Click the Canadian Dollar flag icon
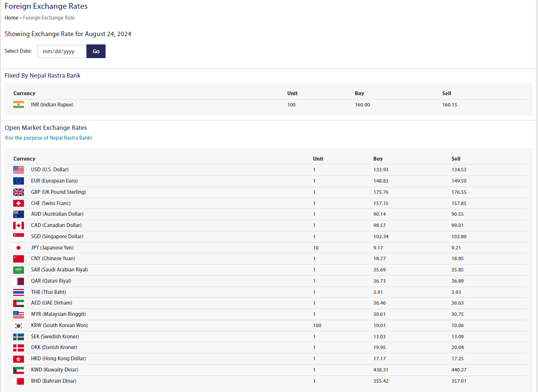The image size is (538, 392). click(x=19, y=225)
